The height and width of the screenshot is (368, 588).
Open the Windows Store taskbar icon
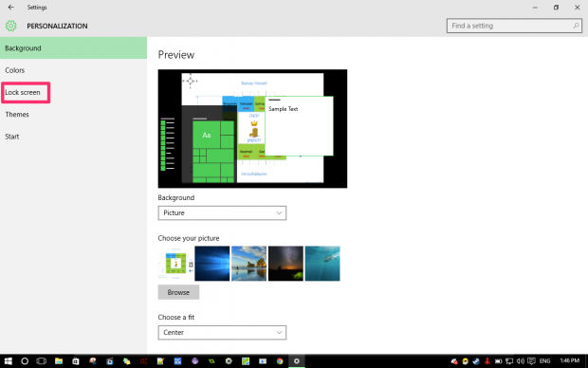point(75,360)
